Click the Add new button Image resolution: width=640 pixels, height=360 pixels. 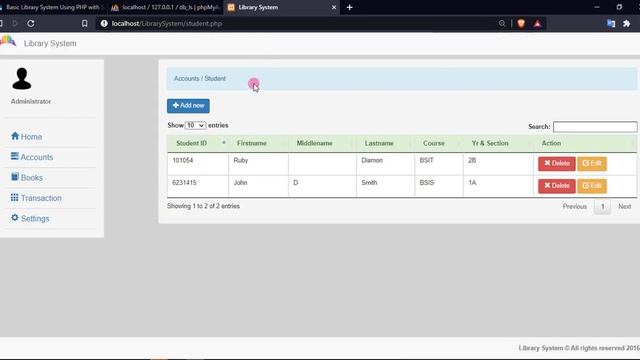point(188,106)
